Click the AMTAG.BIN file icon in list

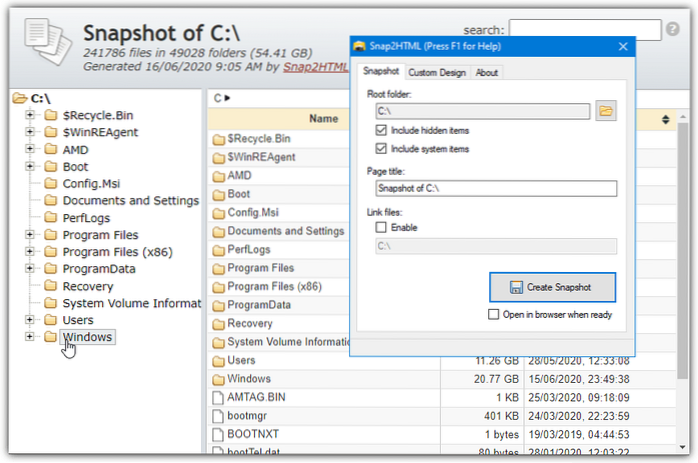pos(220,398)
